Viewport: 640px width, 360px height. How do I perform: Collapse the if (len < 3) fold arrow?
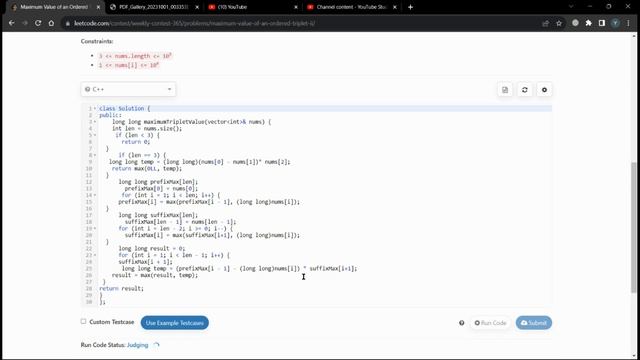(x=95, y=135)
